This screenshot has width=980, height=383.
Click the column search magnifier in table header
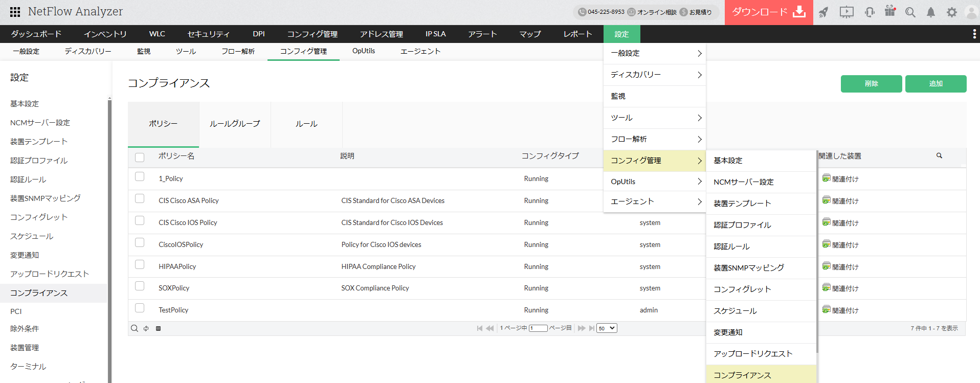[939, 155]
